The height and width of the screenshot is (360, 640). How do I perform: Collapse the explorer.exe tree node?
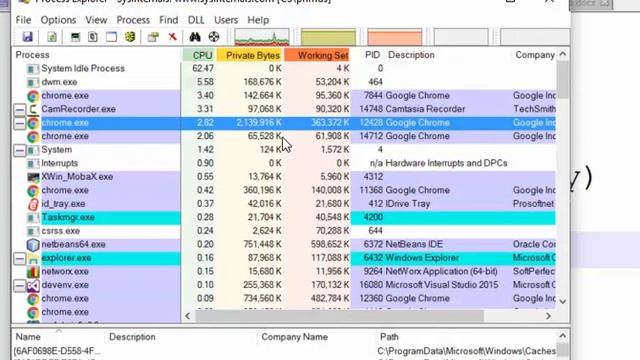20,258
